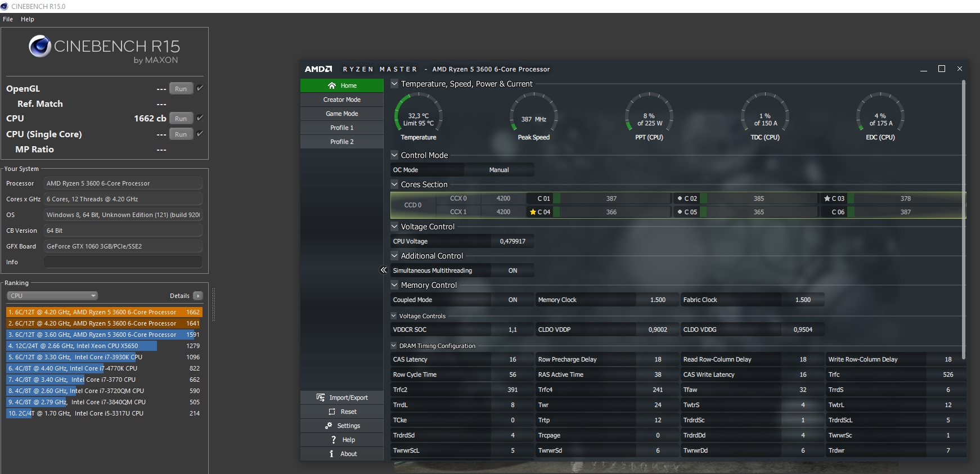Image resolution: width=980 pixels, height=474 pixels.
Task: Select Intel Core i5-3317U ranking row
Action: [104, 413]
